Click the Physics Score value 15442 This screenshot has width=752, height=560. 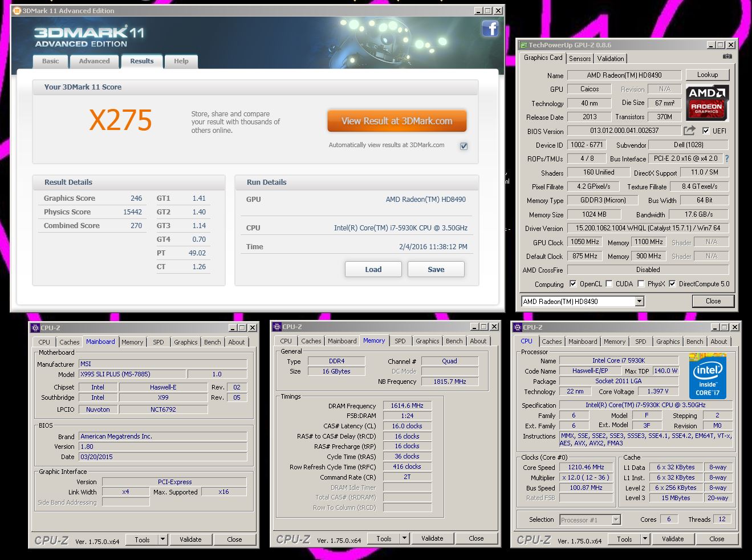[132, 212]
